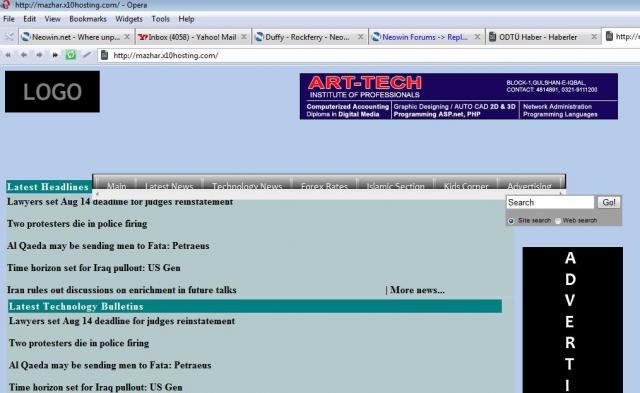Open Al Qaeda headline under Technology Bulletins
The width and height of the screenshot is (640, 393).
[x=110, y=365]
